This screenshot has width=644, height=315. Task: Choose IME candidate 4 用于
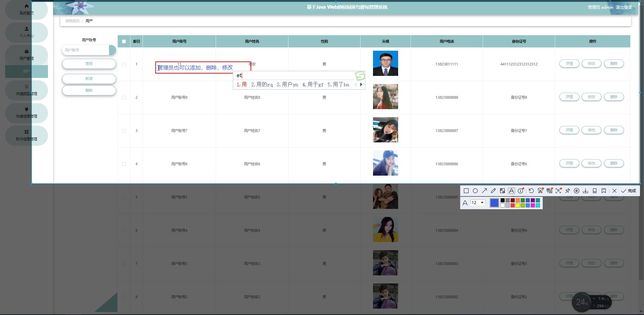(x=313, y=85)
